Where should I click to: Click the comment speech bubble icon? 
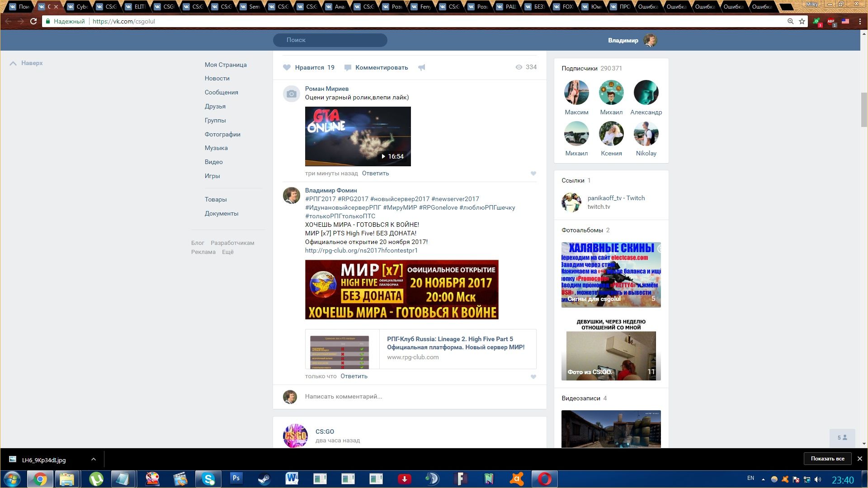pos(348,67)
